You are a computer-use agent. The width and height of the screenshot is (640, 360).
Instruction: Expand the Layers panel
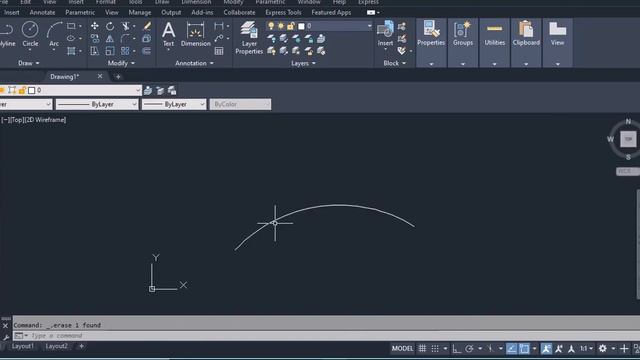303,63
